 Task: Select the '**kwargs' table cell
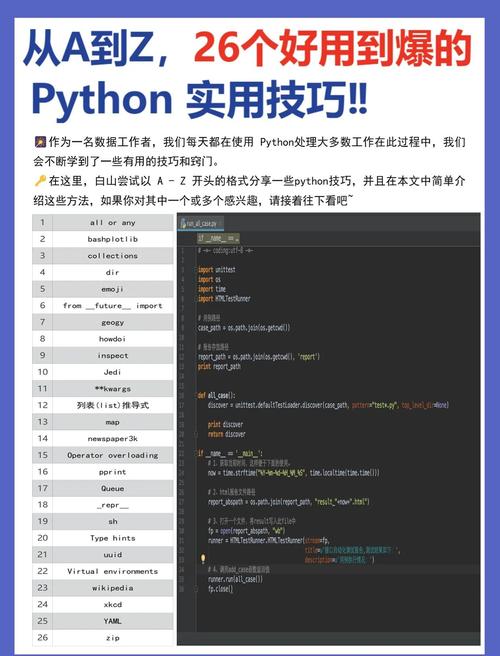click(113, 389)
